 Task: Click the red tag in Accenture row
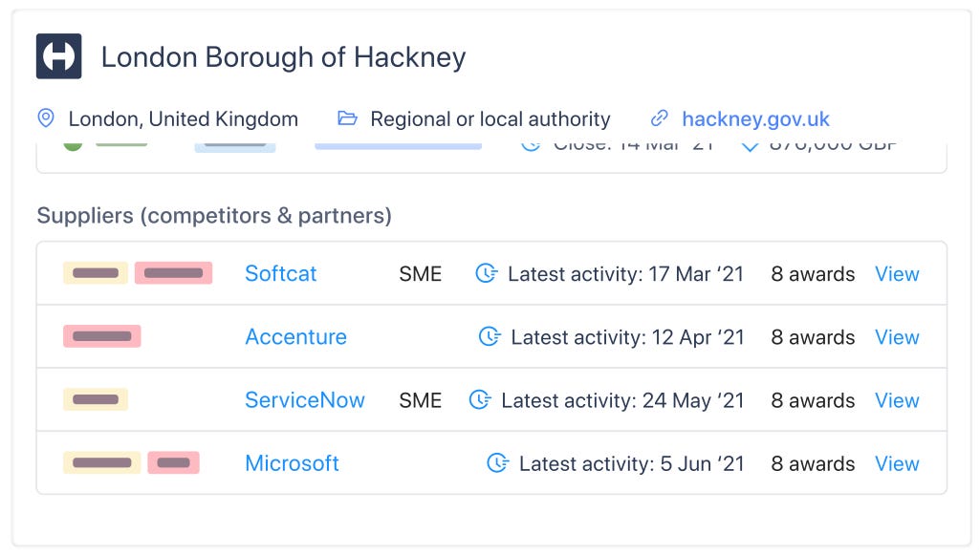point(102,336)
